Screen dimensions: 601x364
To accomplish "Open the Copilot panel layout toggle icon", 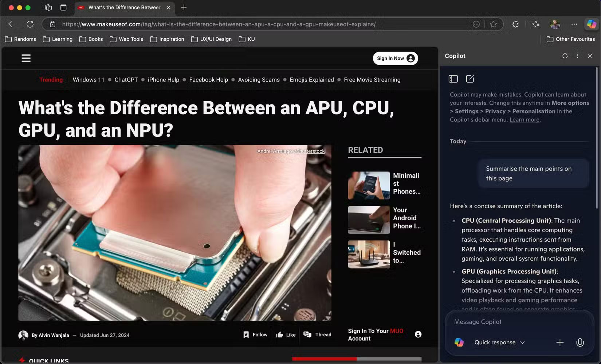I will [x=453, y=78].
